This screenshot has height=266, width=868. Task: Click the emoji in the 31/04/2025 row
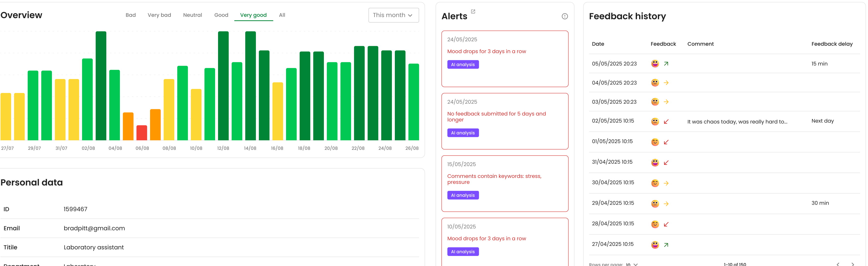point(655,163)
